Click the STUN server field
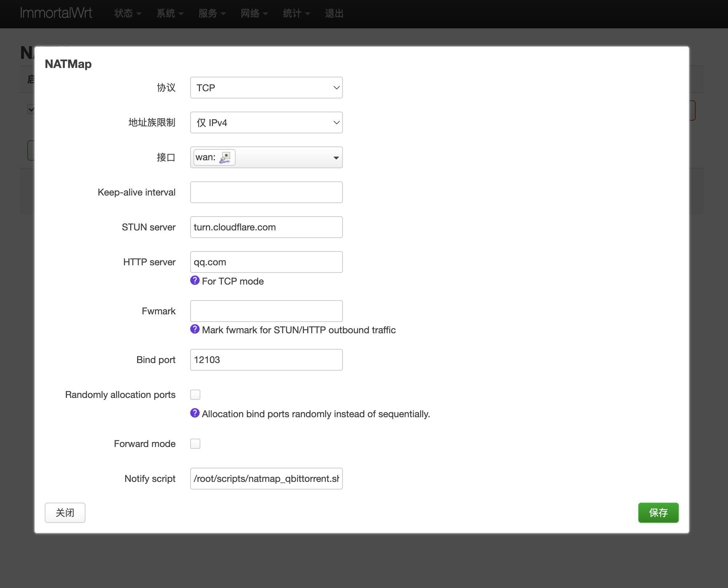This screenshot has width=728, height=588. pos(266,227)
